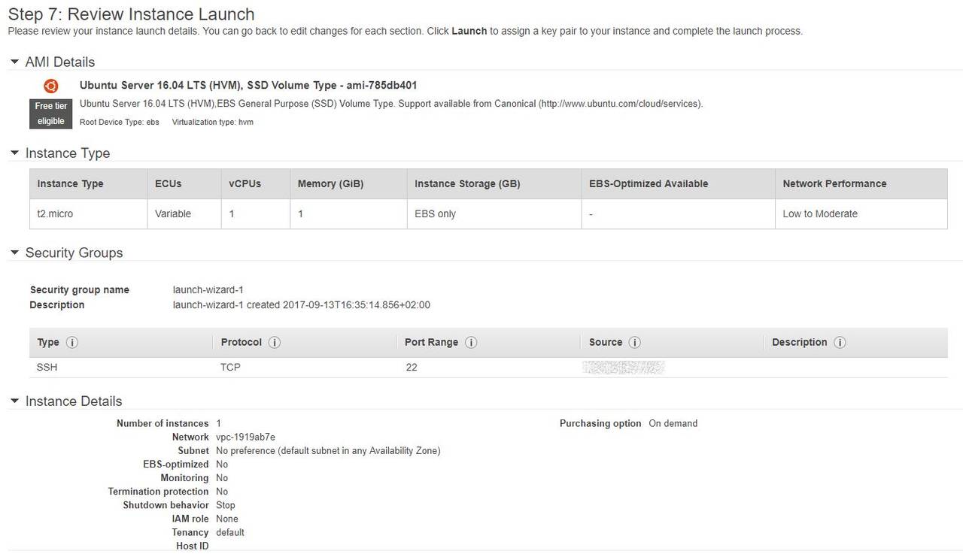
Task: Click info icon next to Type
Action: point(72,342)
